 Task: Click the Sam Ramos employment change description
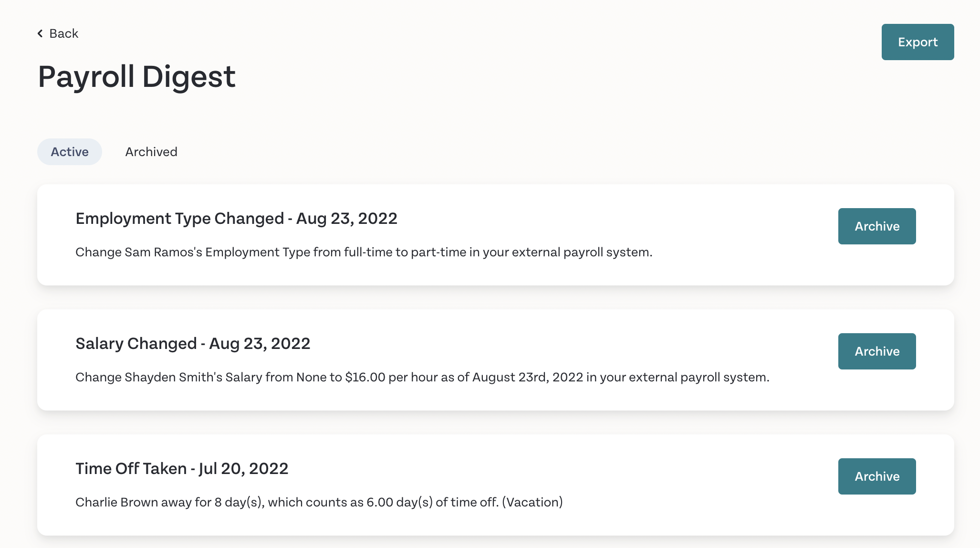364,252
